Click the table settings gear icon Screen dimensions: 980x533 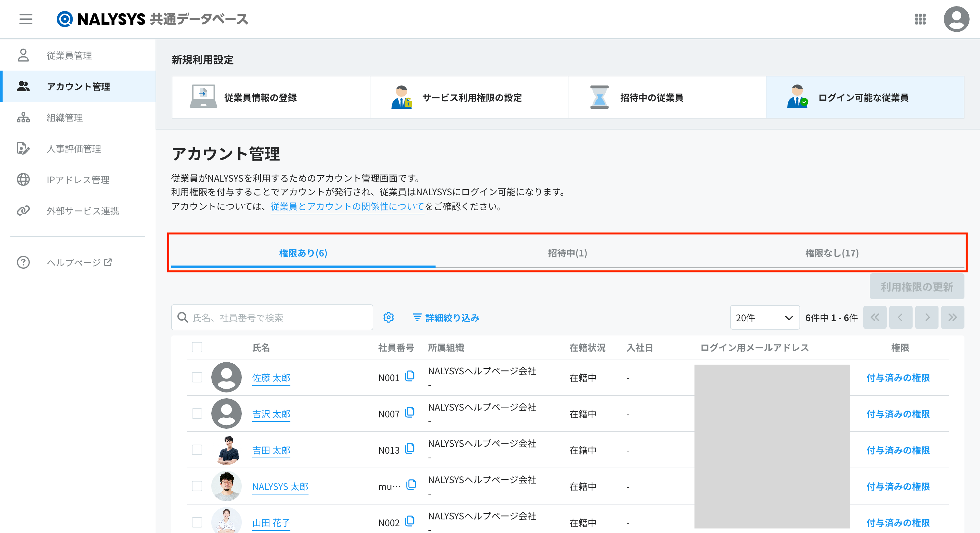tap(389, 317)
